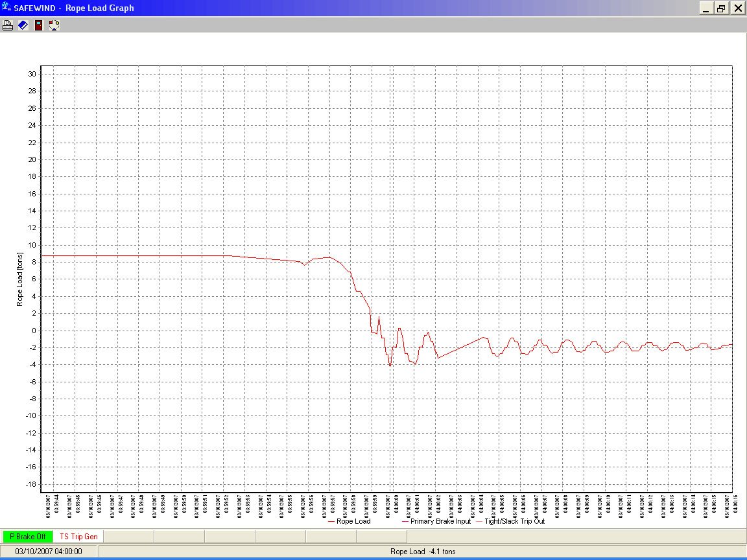Click the red door exit icon
The width and height of the screenshot is (747, 560).
(39, 25)
